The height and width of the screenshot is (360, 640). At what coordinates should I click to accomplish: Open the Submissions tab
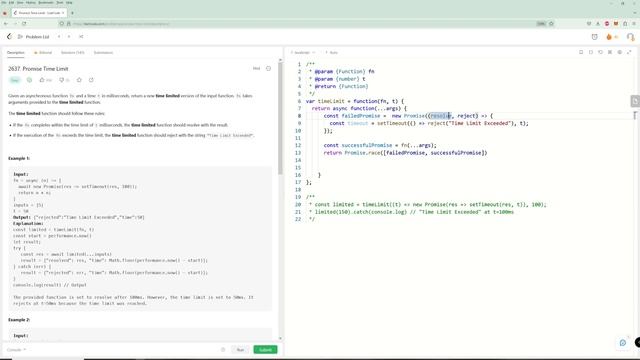point(103,53)
